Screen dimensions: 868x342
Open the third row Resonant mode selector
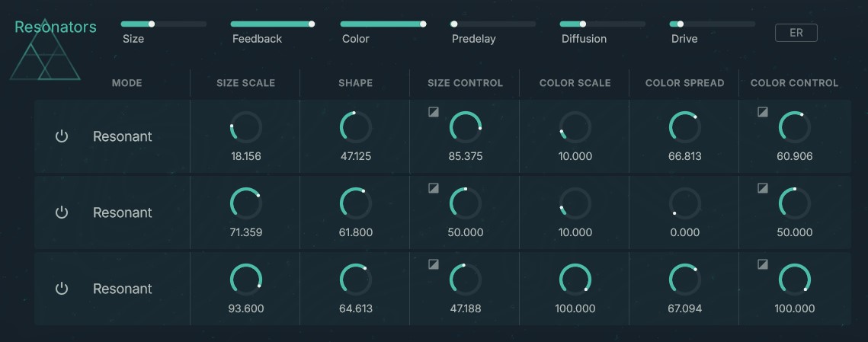[x=123, y=289]
